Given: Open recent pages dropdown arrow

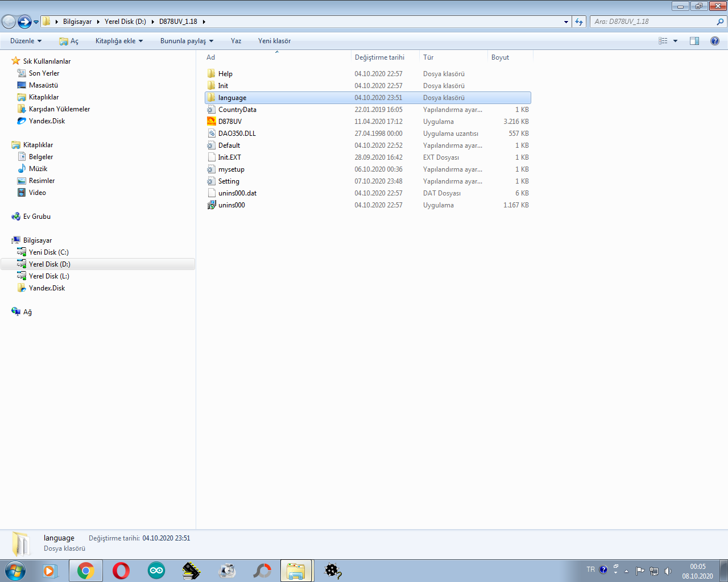Looking at the screenshot, I should click(x=36, y=22).
